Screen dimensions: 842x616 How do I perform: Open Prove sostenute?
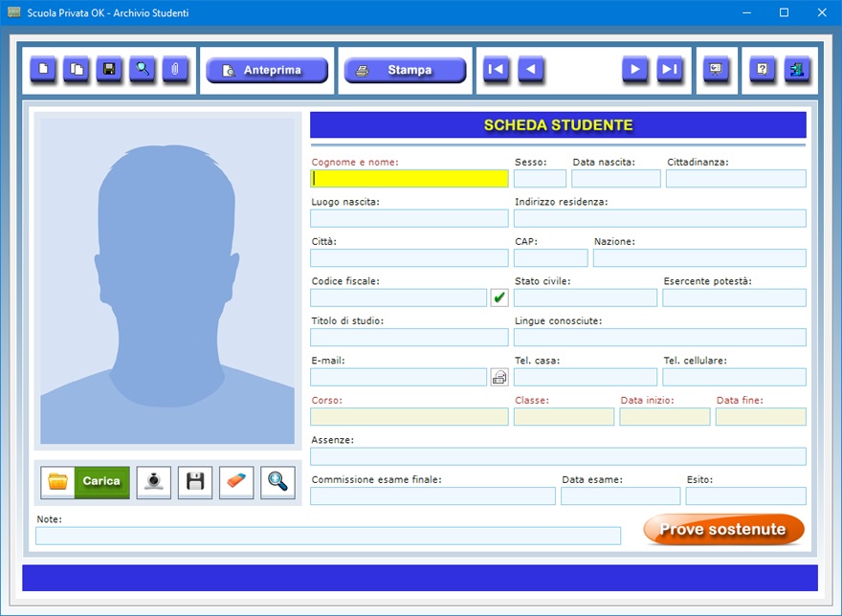tap(723, 530)
